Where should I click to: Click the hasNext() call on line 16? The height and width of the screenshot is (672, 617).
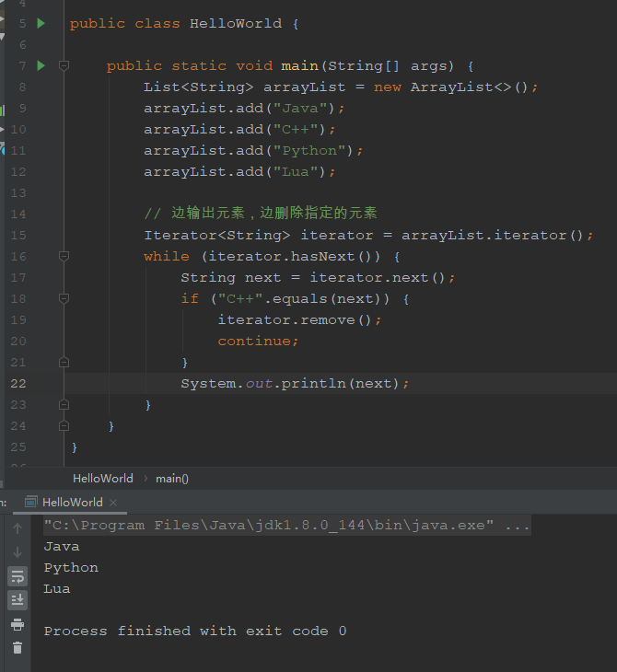pos(335,256)
